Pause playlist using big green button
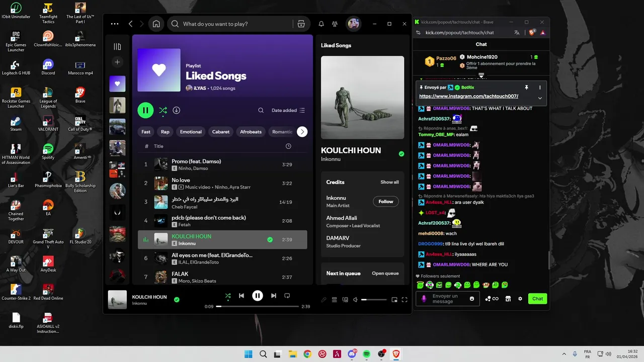This screenshot has width=644, height=362. [145, 110]
